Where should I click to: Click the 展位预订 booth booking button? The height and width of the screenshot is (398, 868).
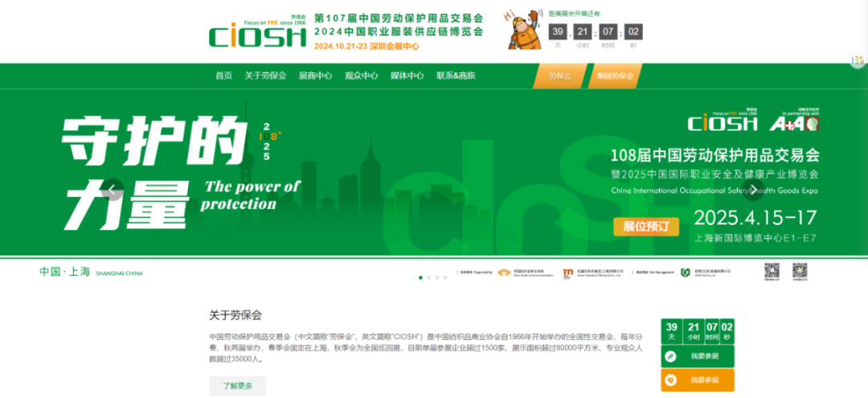pyautogui.click(x=645, y=227)
